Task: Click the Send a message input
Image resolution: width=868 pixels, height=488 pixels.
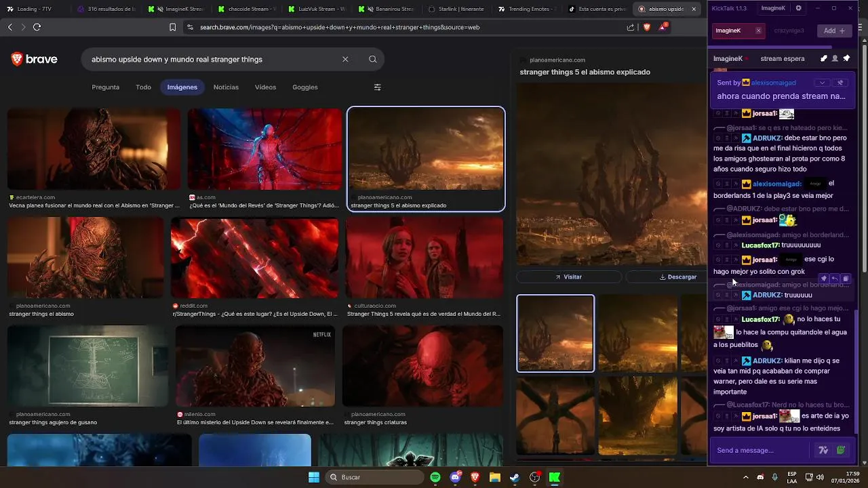Action: (759, 450)
